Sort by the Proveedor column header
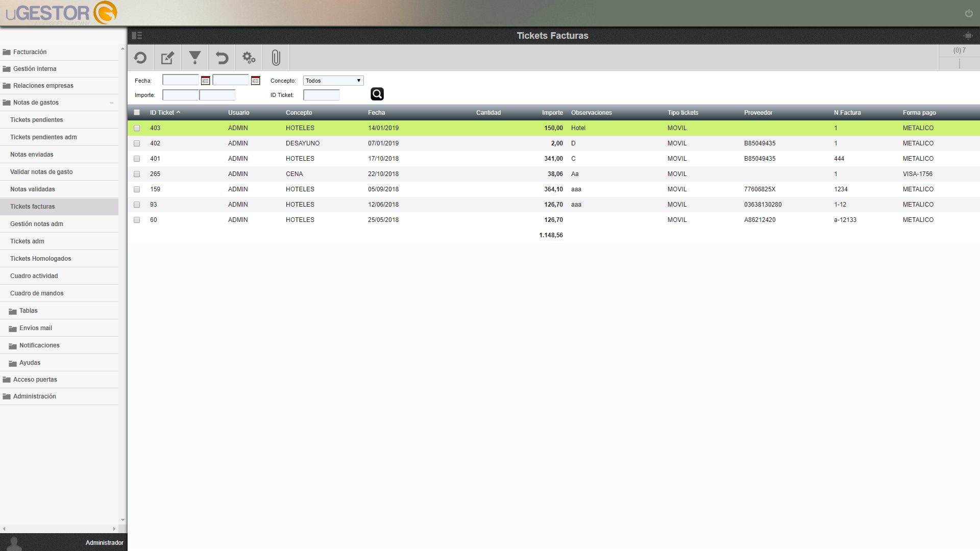Viewport: 980px width, 551px height. click(x=758, y=113)
